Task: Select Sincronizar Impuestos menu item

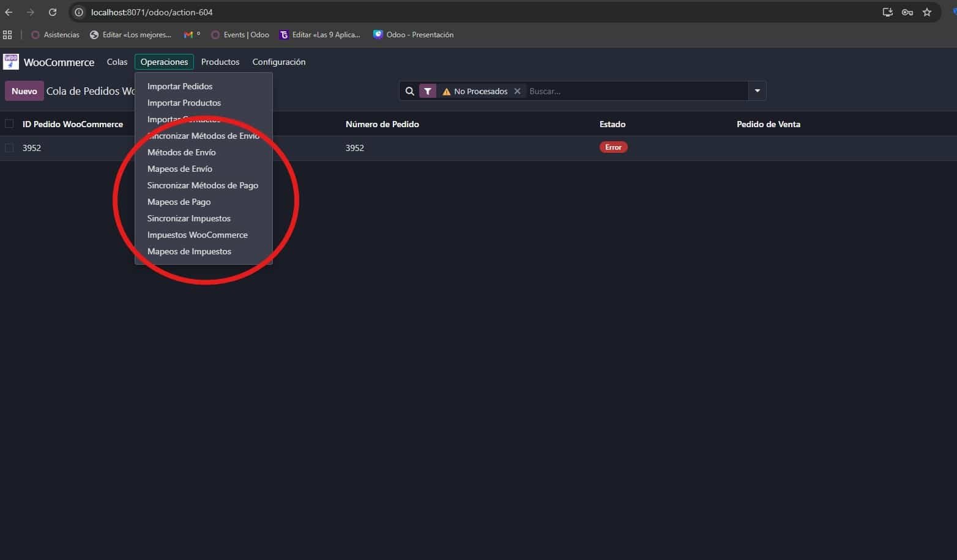Action: pyautogui.click(x=189, y=218)
